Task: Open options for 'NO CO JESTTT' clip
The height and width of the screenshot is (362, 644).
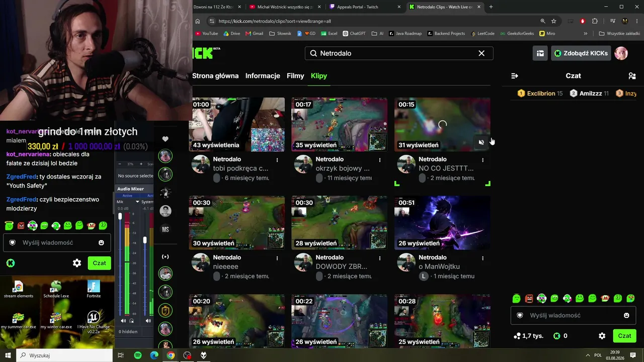Action: pos(482,160)
